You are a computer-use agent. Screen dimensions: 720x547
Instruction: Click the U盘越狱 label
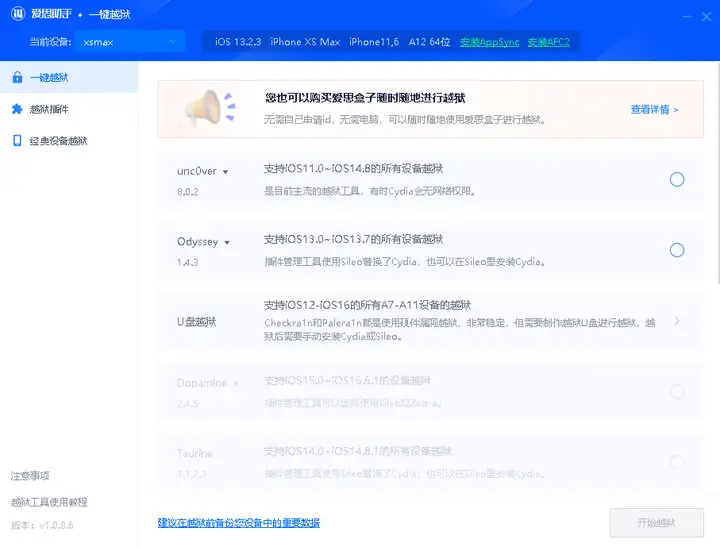(197, 322)
